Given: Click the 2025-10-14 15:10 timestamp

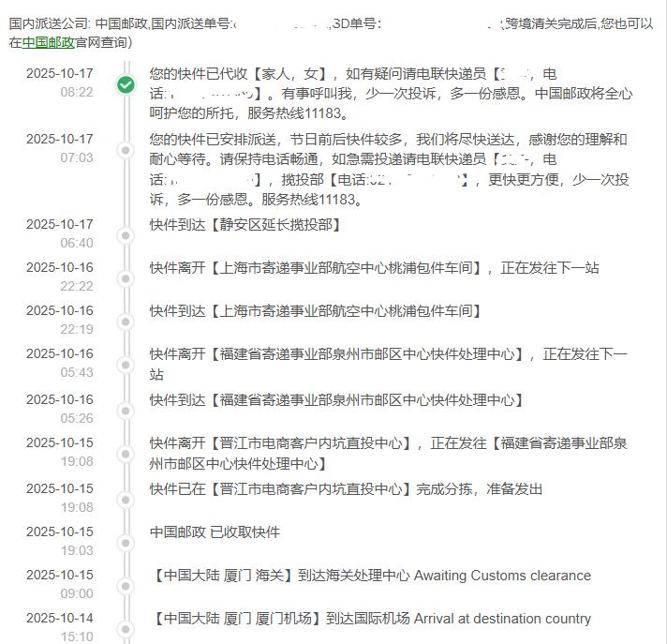Looking at the screenshot, I should point(60,627).
